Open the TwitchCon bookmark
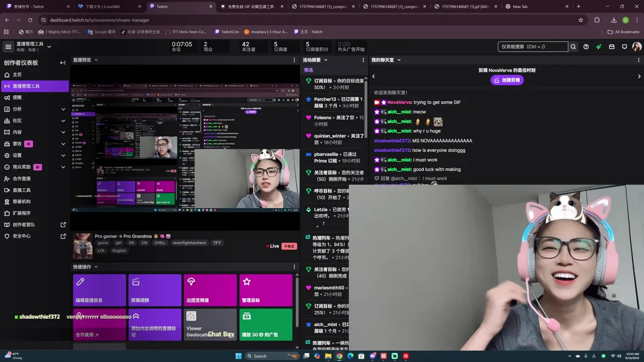Viewport: 644px width, 362px height. (226, 32)
